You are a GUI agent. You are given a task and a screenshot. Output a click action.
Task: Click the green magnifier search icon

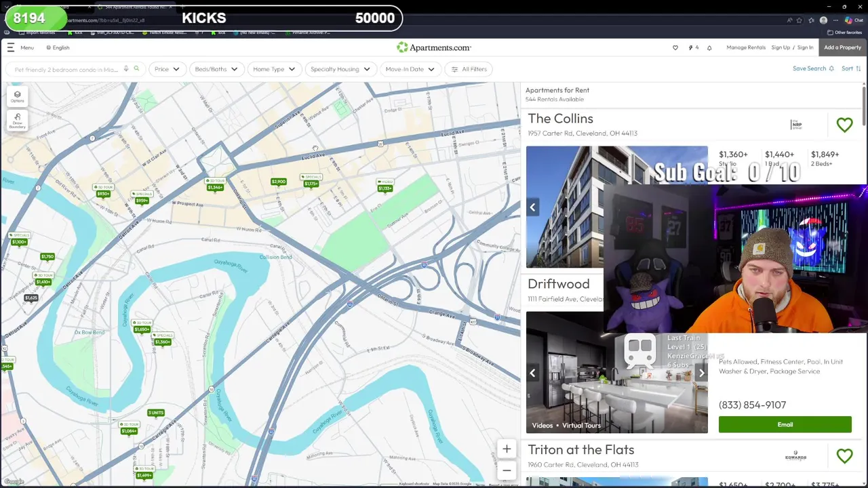tap(136, 69)
